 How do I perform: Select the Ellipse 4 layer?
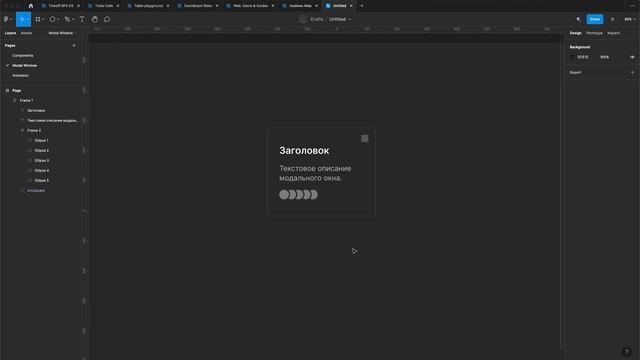point(42,171)
